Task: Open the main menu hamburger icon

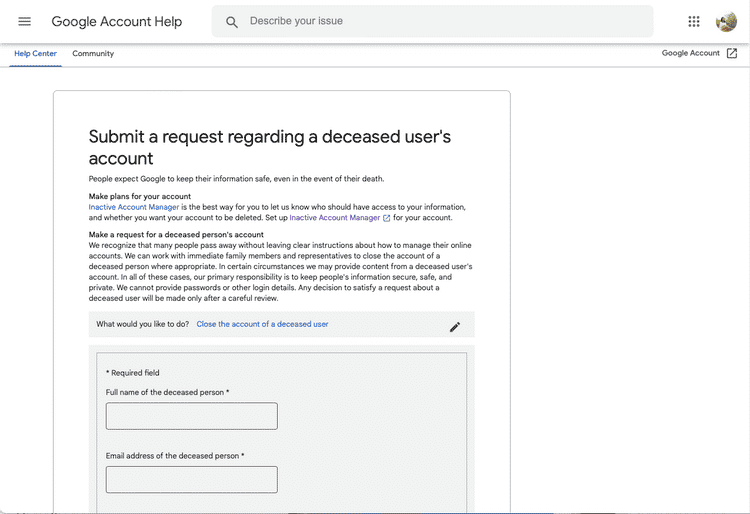Action: [x=25, y=21]
